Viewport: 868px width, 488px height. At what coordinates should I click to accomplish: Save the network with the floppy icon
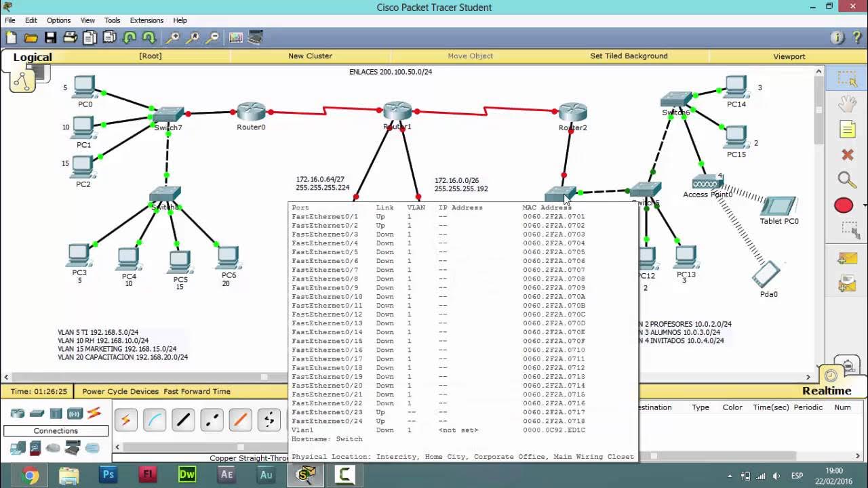51,38
